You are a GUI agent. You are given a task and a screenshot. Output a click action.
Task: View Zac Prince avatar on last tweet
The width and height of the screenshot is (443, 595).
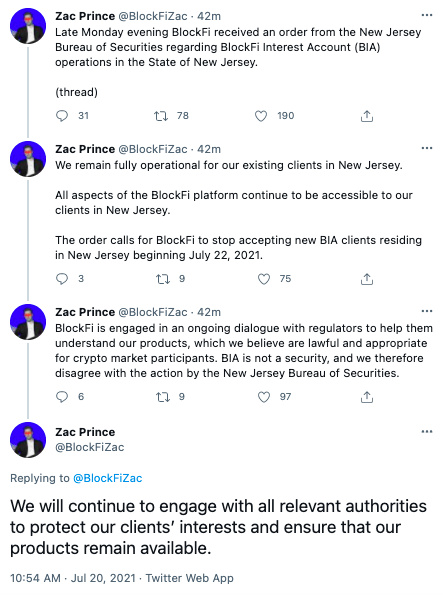pyautogui.click(x=28, y=439)
